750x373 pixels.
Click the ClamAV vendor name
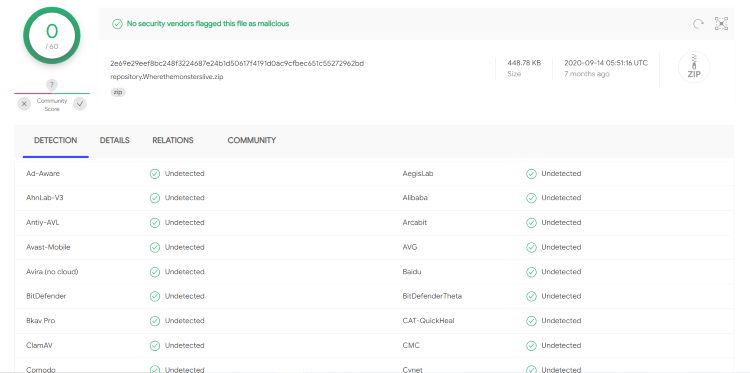(x=39, y=345)
